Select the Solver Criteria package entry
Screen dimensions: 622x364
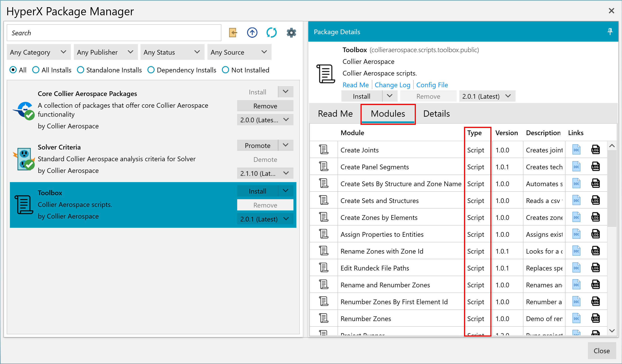pyautogui.click(x=153, y=159)
